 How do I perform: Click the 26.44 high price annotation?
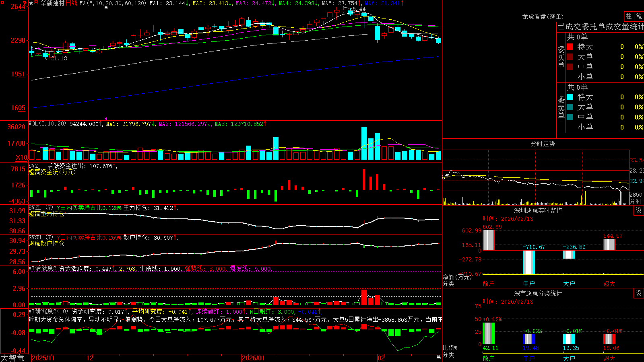[x=357, y=9]
